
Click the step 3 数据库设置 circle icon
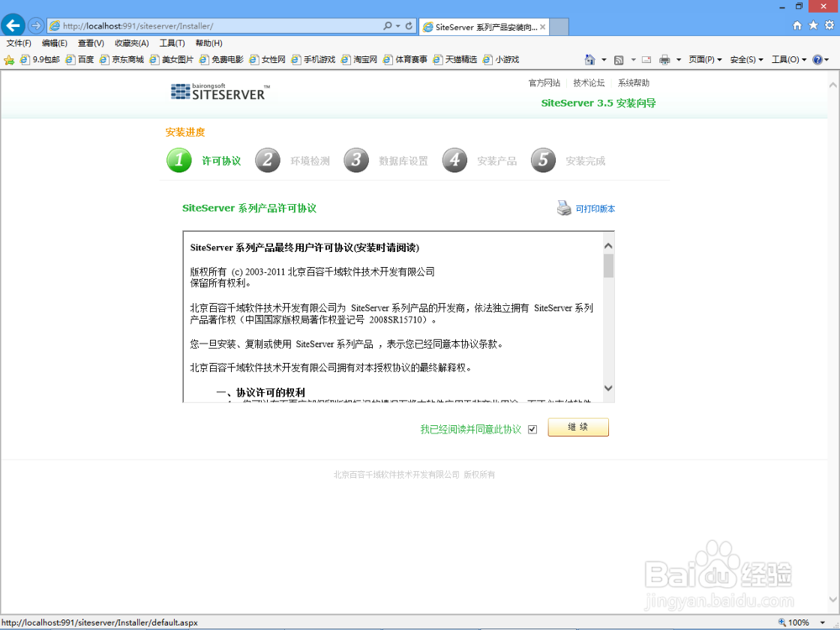[356, 160]
